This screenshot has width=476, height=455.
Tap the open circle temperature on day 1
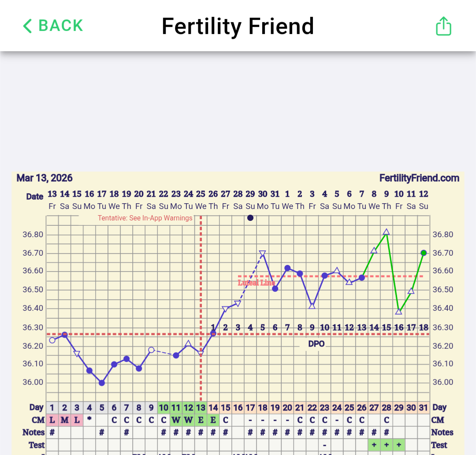52,340
